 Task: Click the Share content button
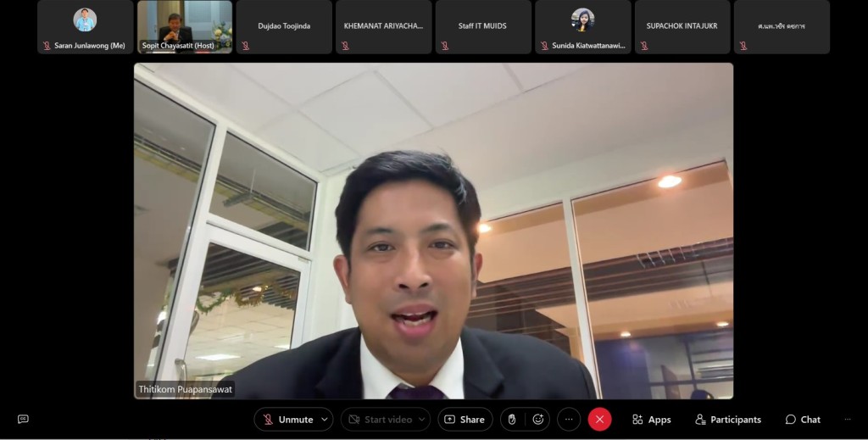465,420
